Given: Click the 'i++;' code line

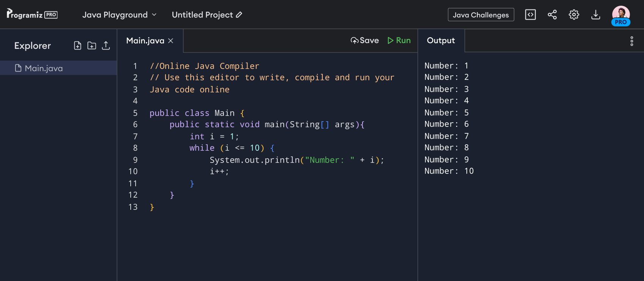Looking at the screenshot, I should point(219,172).
